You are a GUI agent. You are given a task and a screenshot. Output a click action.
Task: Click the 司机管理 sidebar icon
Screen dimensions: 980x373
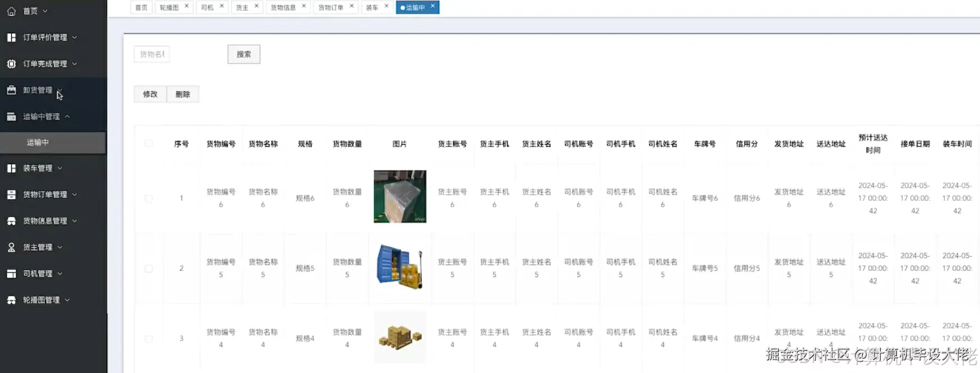point(11,274)
